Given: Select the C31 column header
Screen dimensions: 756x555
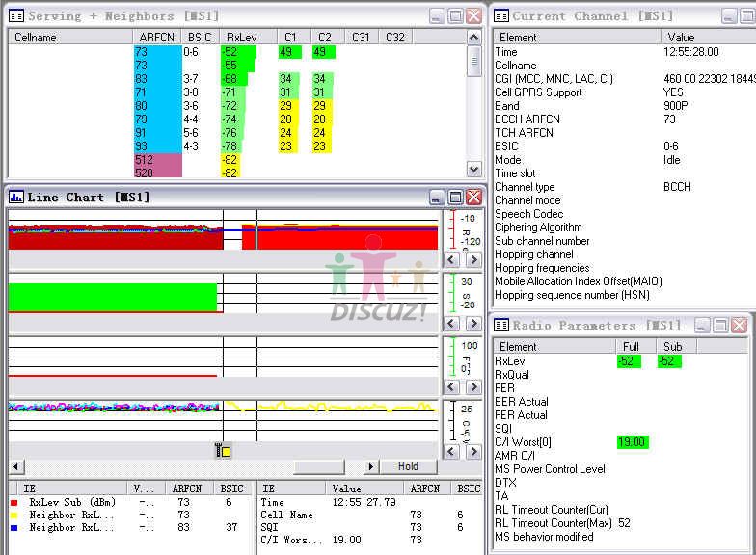Looking at the screenshot, I should [x=361, y=37].
